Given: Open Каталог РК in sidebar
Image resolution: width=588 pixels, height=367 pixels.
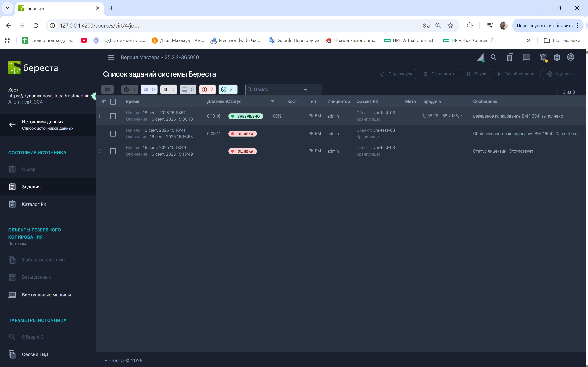Looking at the screenshot, I should (x=34, y=204).
